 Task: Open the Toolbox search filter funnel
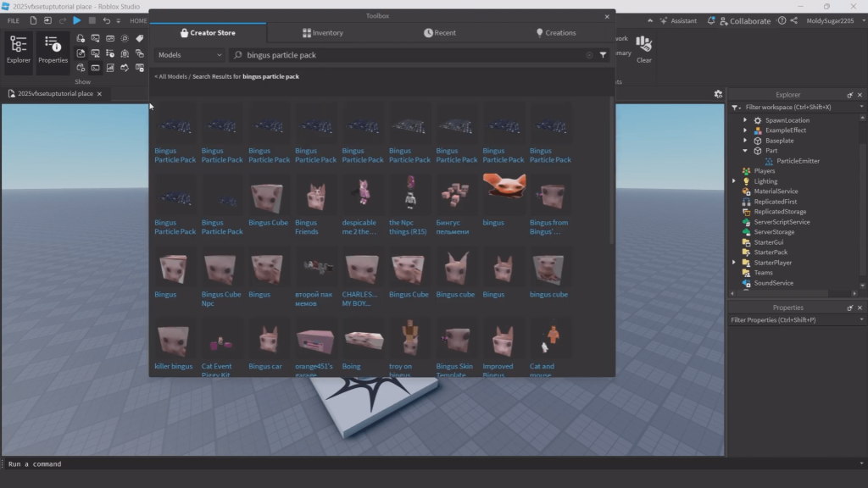pyautogui.click(x=603, y=55)
